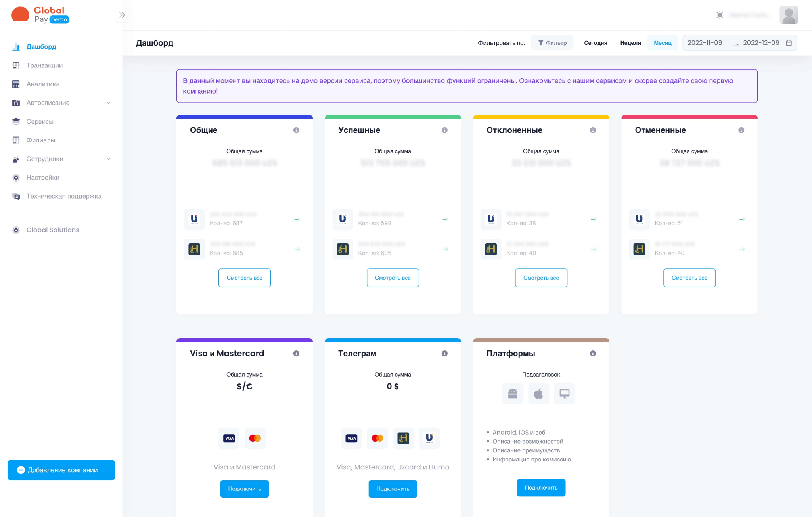Viewport: 812px width, 517px height.
Task: Click the info icon on the Телеграм card
Action: click(x=444, y=353)
